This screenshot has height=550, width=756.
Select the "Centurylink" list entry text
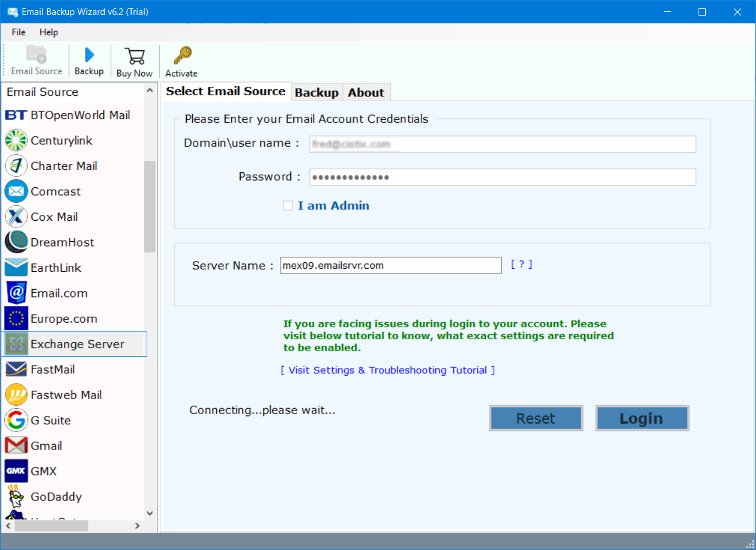pos(62,141)
